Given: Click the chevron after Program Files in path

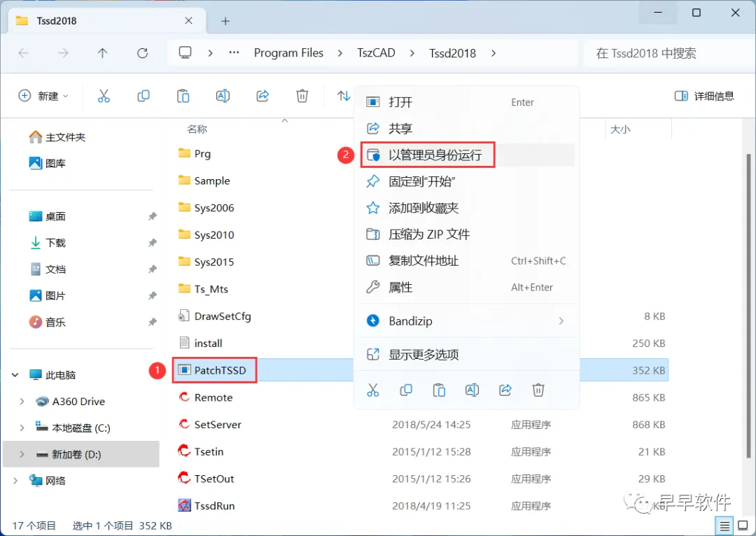Looking at the screenshot, I should pyautogui.click(x=340, y=53).
